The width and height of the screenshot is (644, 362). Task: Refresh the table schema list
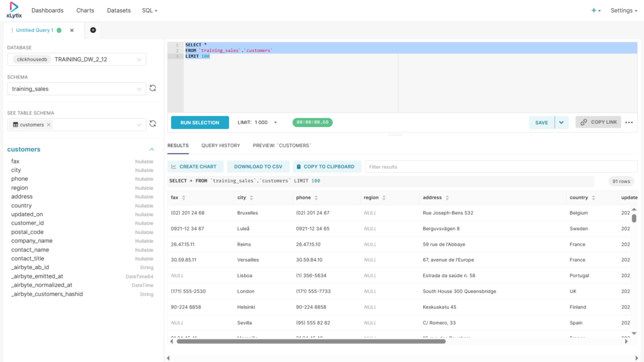click(x=152, y=124)
